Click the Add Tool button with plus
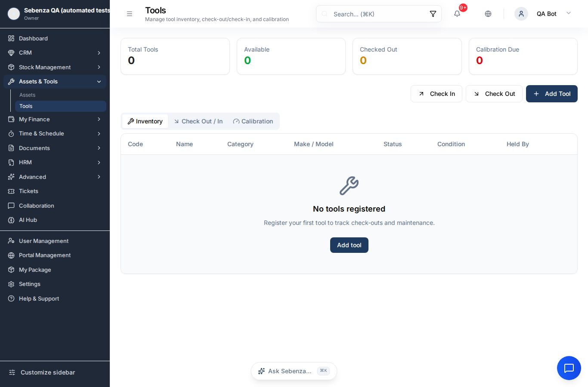Screen dimensions: 588x387 552,94
